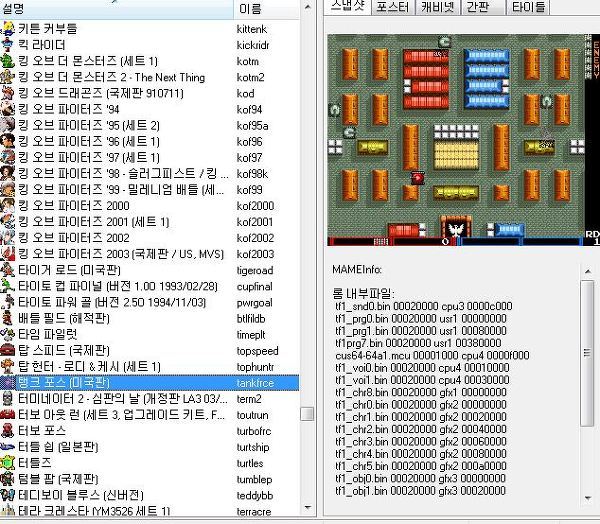Click the game list scroll-up arrow

point(307,8)
